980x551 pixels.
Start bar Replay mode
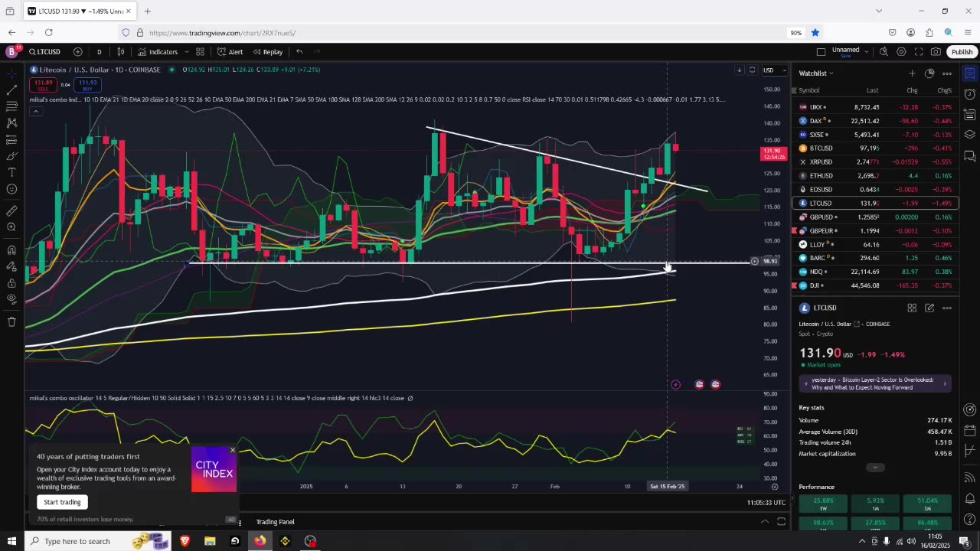tap(267, 52)
